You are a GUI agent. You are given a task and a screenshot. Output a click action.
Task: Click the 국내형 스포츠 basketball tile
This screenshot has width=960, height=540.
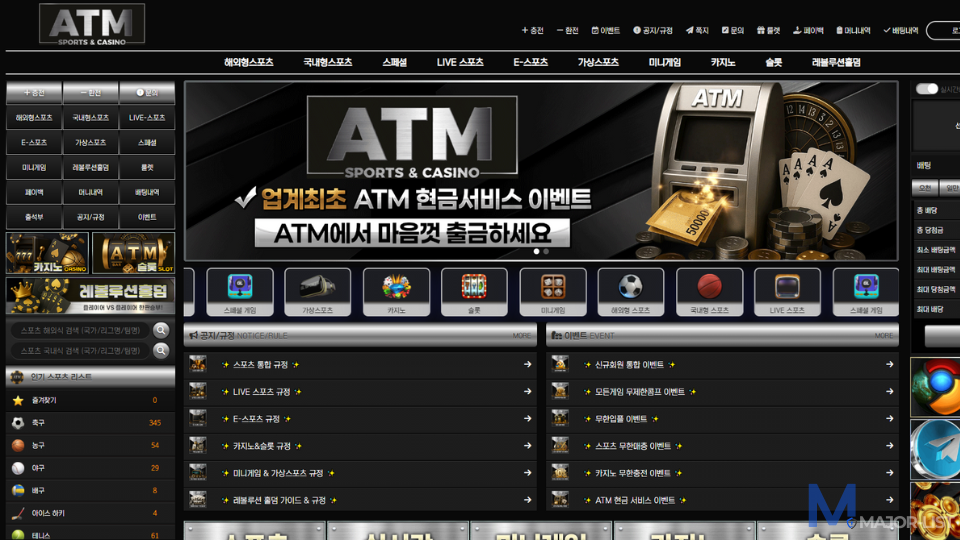[x=709, y=291]
